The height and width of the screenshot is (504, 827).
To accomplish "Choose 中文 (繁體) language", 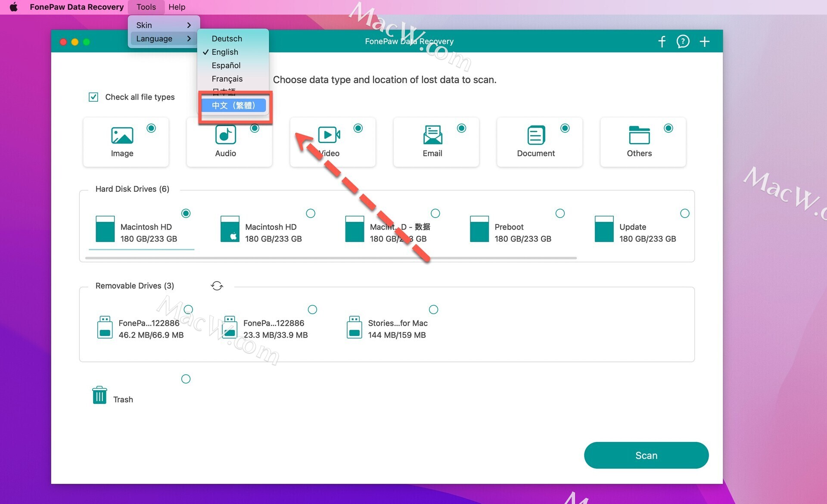I will (x=233, y=105).
